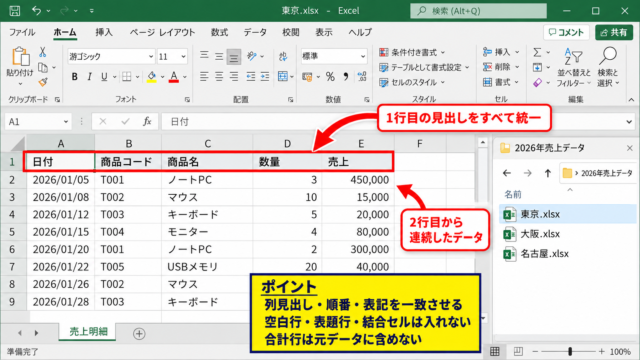Go back in 2026年売上データ folder
Image resolution: width=640 pixels, height=360 pixels.
(x=507, y=173)
